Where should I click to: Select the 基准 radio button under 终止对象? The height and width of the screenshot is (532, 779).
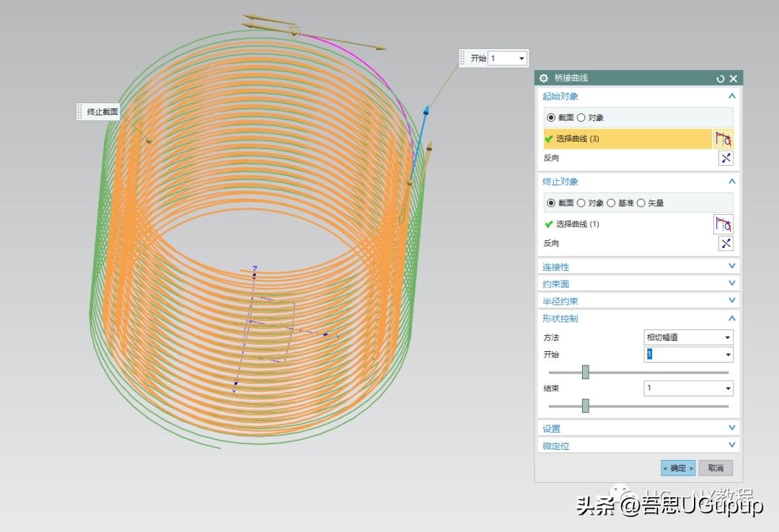tap(612, 203)
